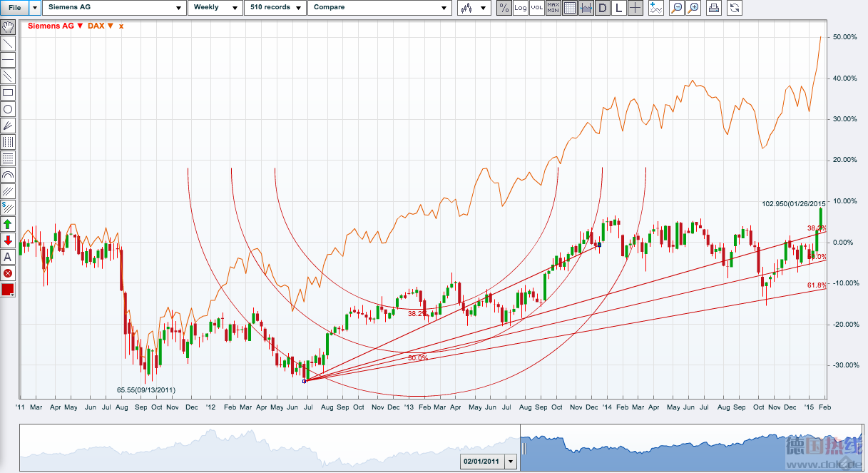Screen dimensions: 868x473
Task: Click the 61.8% Fibonacci fan label
Action: coord(817,285)
